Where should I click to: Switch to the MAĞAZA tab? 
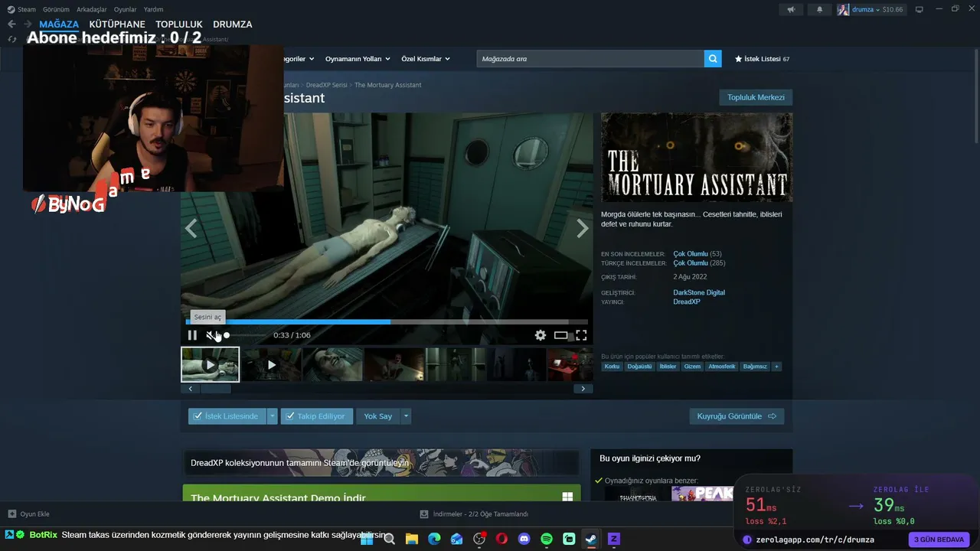point(59,24)
